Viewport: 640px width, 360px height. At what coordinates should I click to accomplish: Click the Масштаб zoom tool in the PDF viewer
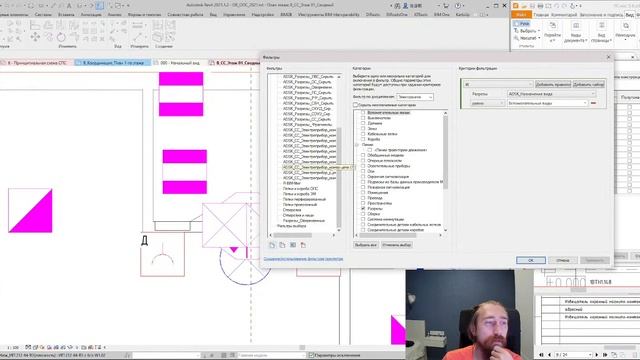pyautogui.click(x=527, y=38)
